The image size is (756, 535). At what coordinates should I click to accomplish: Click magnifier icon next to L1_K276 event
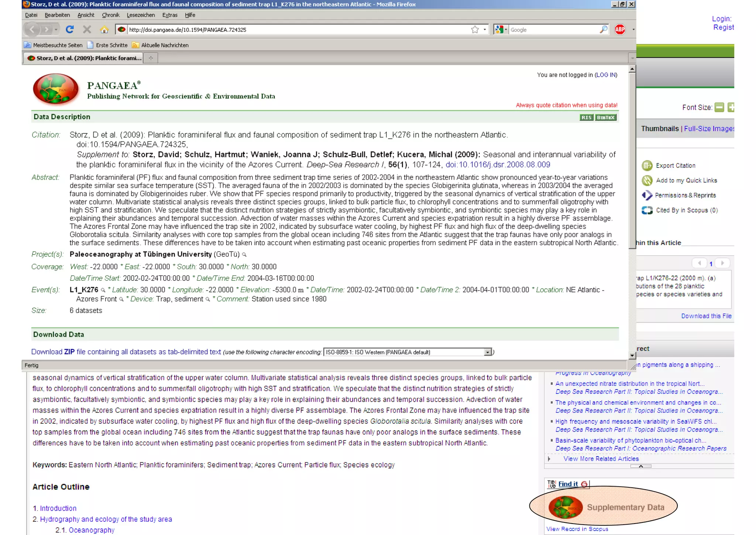tap(103, 290)
